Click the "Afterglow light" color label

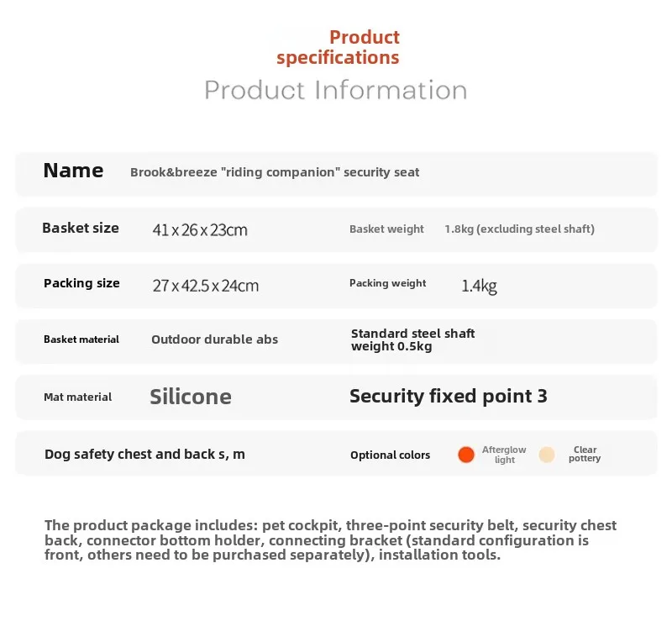click(x=504, y=455)
